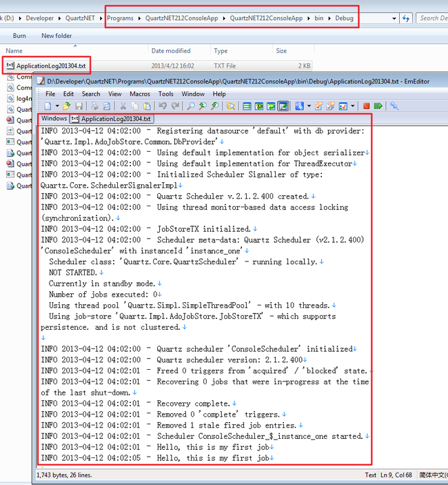Open the Markers dropdown arrow

tap(352, 106)
